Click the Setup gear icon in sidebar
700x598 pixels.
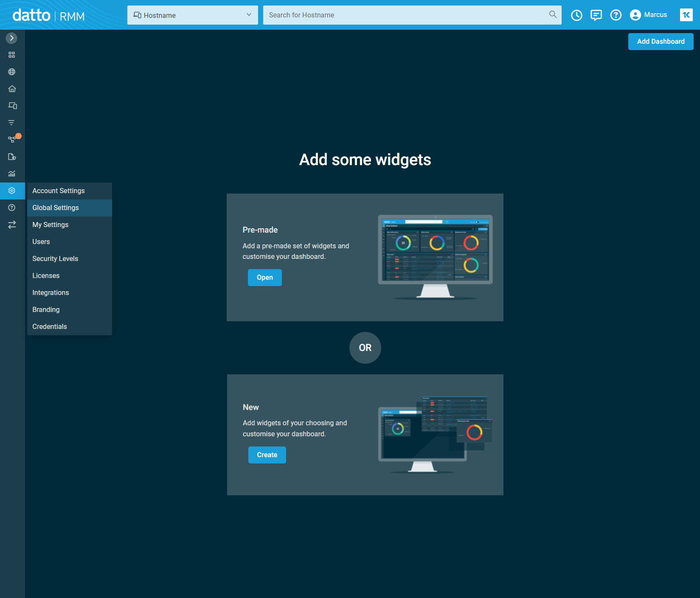click(12, 191)
